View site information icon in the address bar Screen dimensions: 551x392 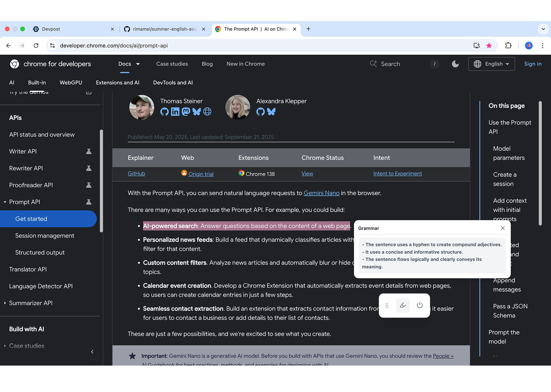pyautogui.click(x=53, y=46)
